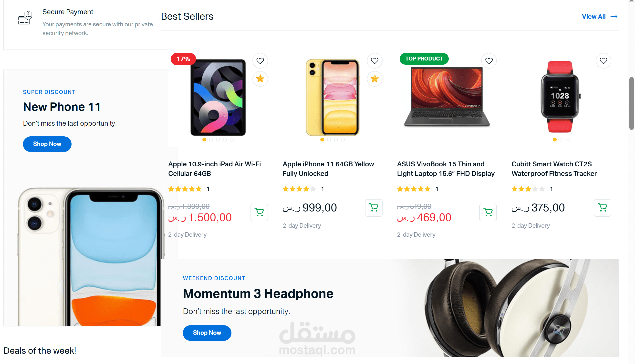Click Shop Now on New Phone 11 banner

[47, 144]
